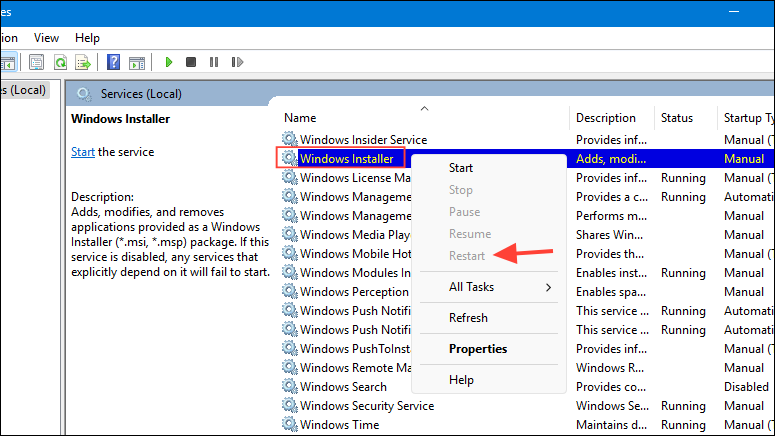The height and width of the screenshot is (436, 775).
Task: Toggle the Show/Hide Action Pane toolbar icon
Action: coord(137,62)
